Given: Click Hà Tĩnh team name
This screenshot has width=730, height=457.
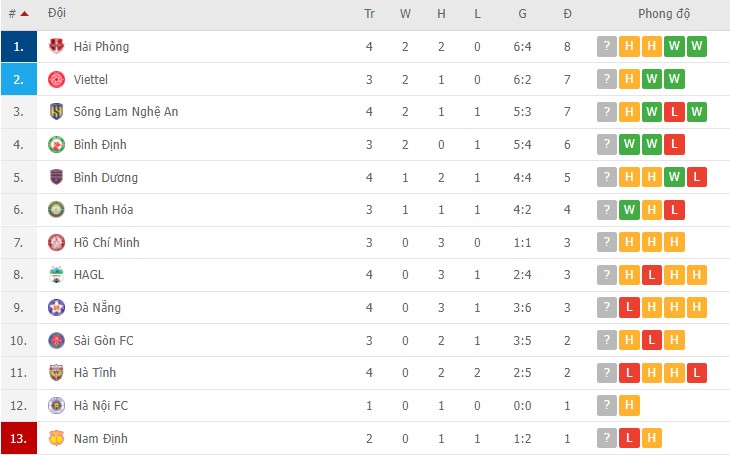Looking at the screenshot, I should coord(95,373).
